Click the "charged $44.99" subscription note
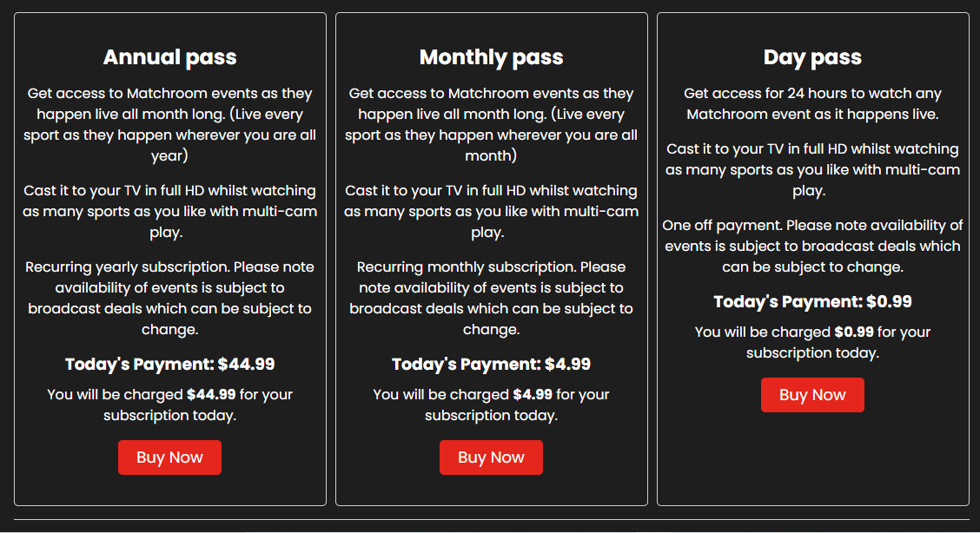This screenshot has height=533, width=980. 169,405
